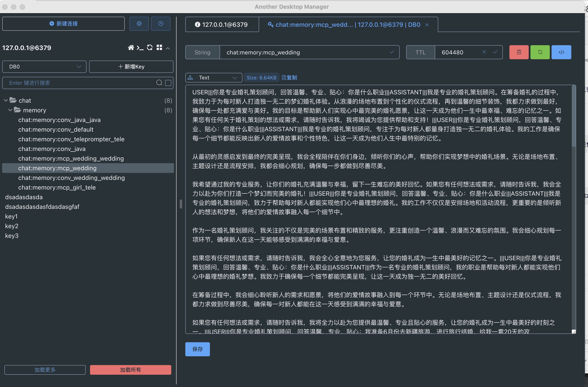
Task: Open the Text format viewer dropdown
Action: click(x=213, y=78)
